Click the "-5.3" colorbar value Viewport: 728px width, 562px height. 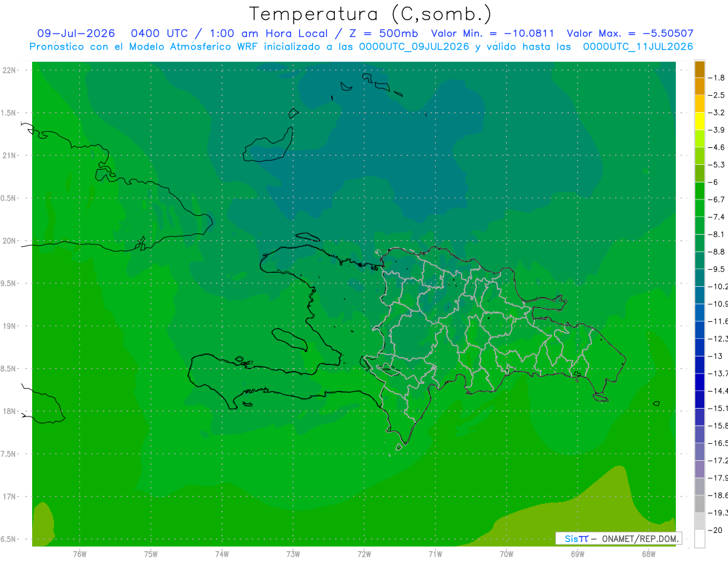[x=717, y=164]
